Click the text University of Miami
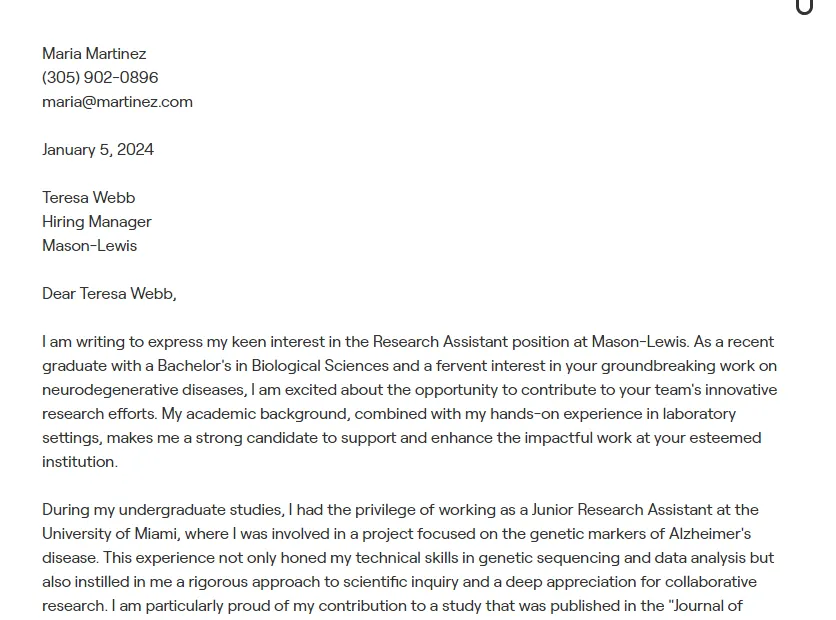 coord(110,534)
